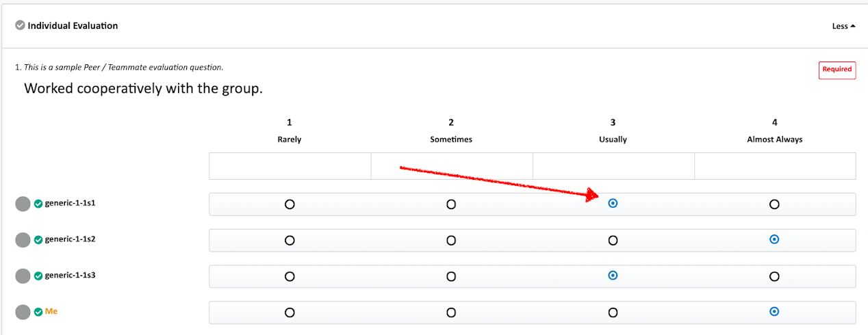Screen dimensions: 868x335
Task: Click the empty box under Usually column
Action: pyautogui.click(x=613, y=166)
